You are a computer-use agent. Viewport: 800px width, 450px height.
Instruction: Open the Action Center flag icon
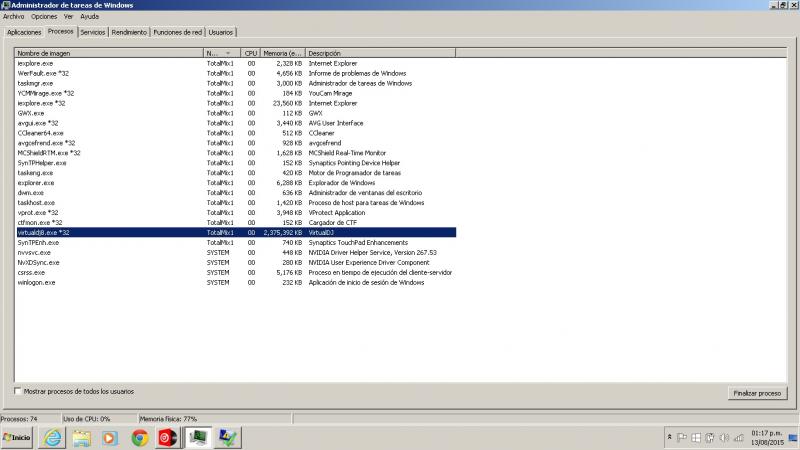pos(682,438)
